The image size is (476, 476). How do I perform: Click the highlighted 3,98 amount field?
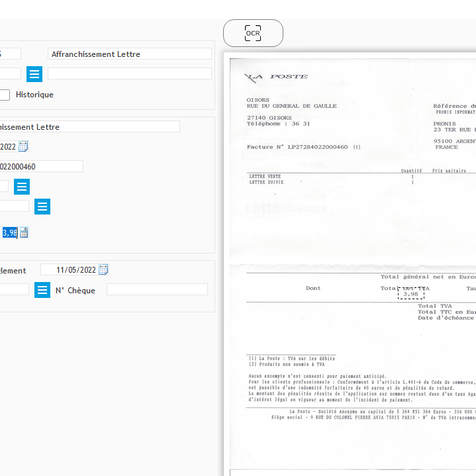pos(9,232)
